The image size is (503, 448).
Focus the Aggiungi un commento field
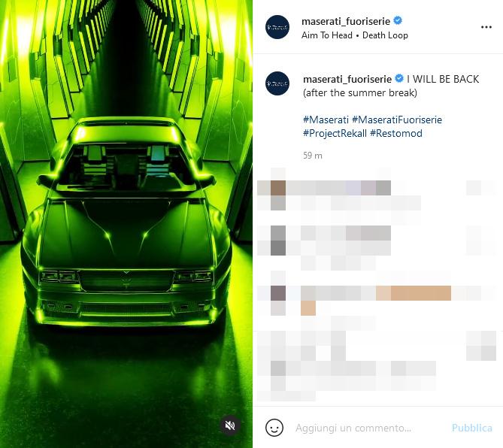(369, 428)
